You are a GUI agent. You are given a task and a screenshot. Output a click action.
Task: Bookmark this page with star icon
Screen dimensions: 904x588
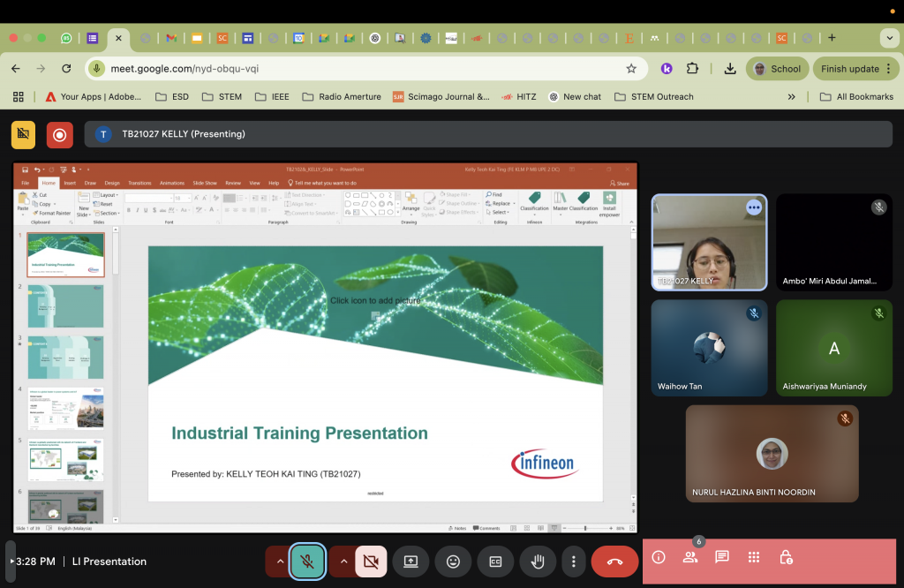631,69
